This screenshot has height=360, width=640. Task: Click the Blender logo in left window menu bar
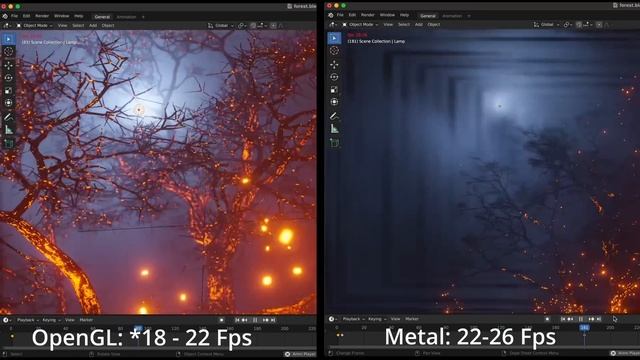point(5,16)
